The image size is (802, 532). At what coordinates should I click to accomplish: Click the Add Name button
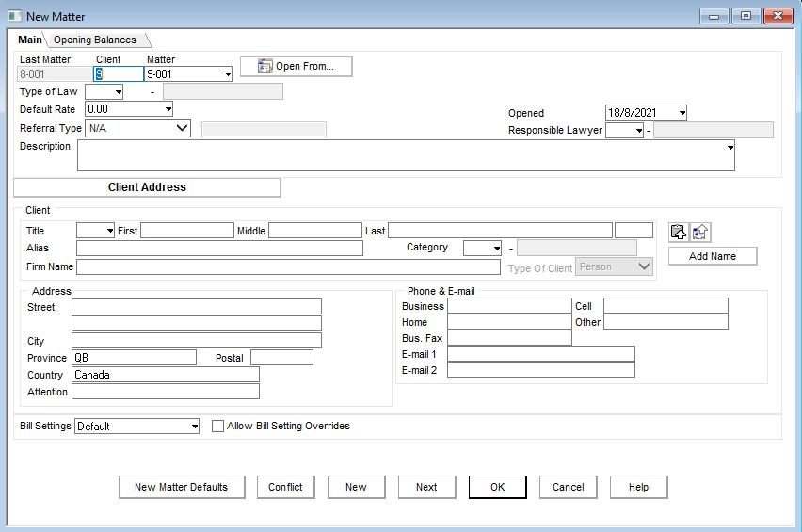(x=713, y=256)
